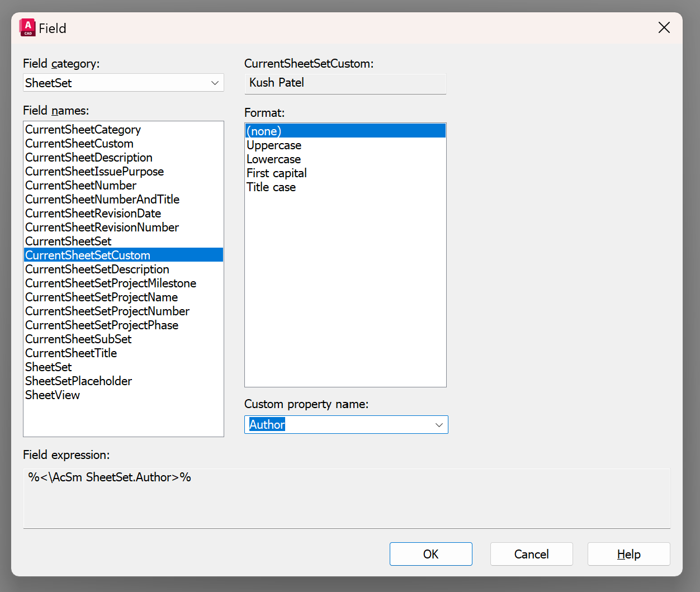Image resolution: width=700 pixels, height=592 pixels.
Task: Select CurrentSheetNumber field name
Action: [x=81, y=185]
